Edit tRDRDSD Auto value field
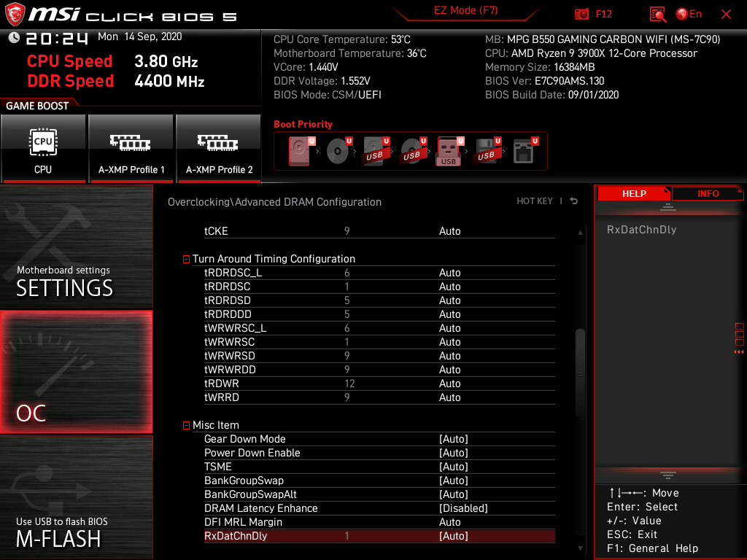Image resolution: width=747 pixels, height=560 pixels. 449,300
